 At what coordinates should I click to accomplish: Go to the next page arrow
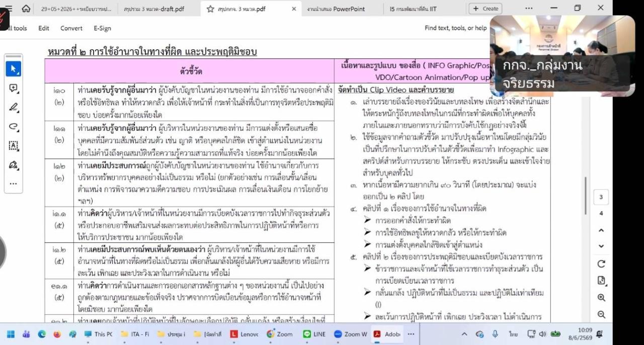[601, 246]
